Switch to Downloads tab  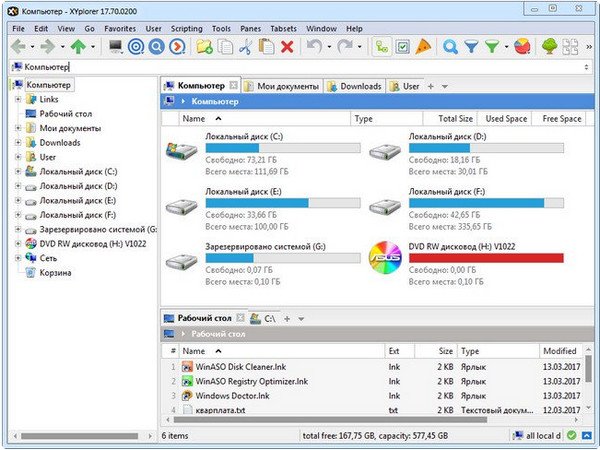tap(354, 86)
